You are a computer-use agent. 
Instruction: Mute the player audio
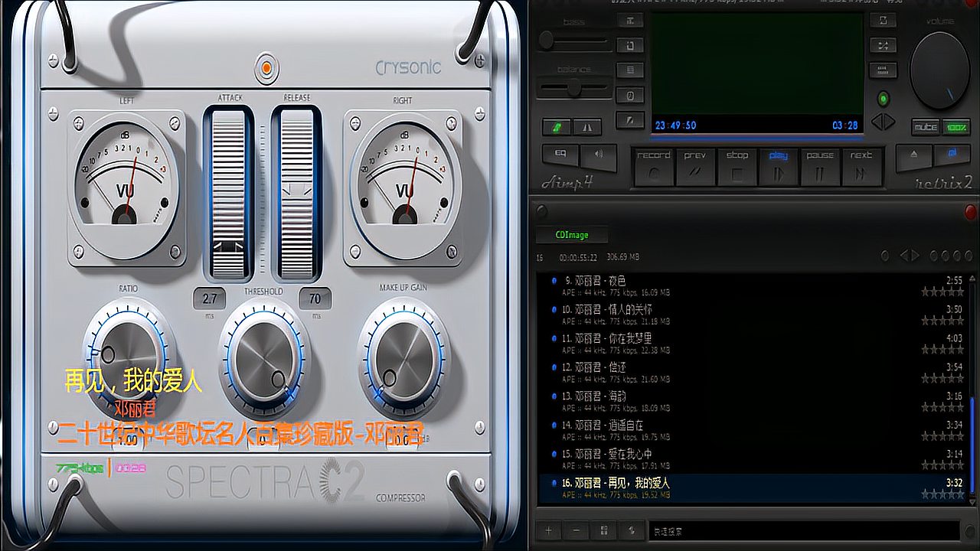pyautogui.click(x=925, y=127)
